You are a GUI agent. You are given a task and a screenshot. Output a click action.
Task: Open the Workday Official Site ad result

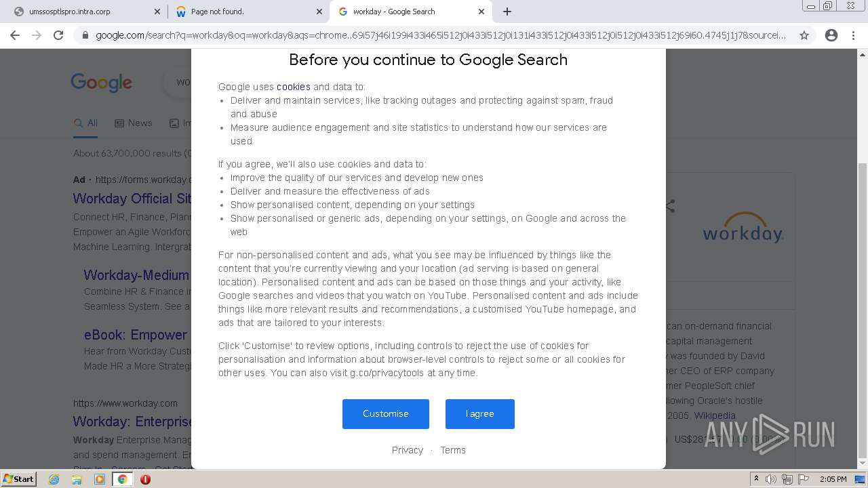[x=132, y=199]
